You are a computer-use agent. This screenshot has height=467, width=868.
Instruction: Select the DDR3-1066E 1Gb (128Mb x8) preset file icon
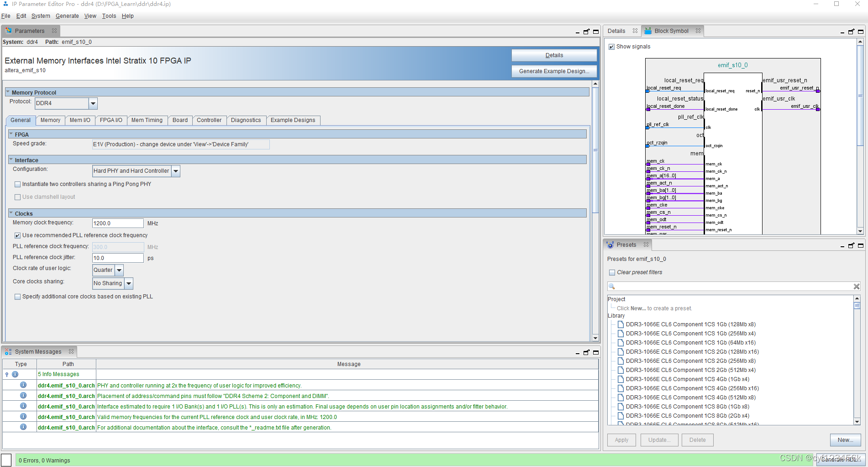tap(621, 324)
